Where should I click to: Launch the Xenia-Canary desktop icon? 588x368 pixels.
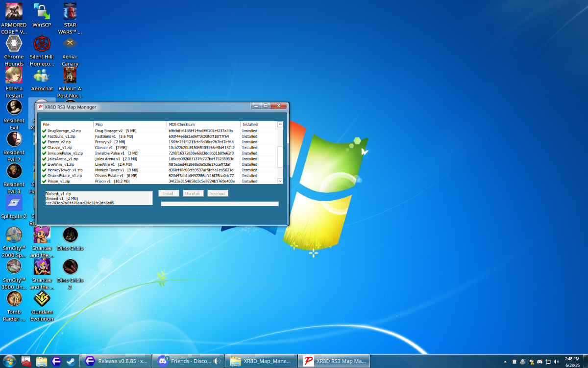pyautogui.click(x=70, y=51)
